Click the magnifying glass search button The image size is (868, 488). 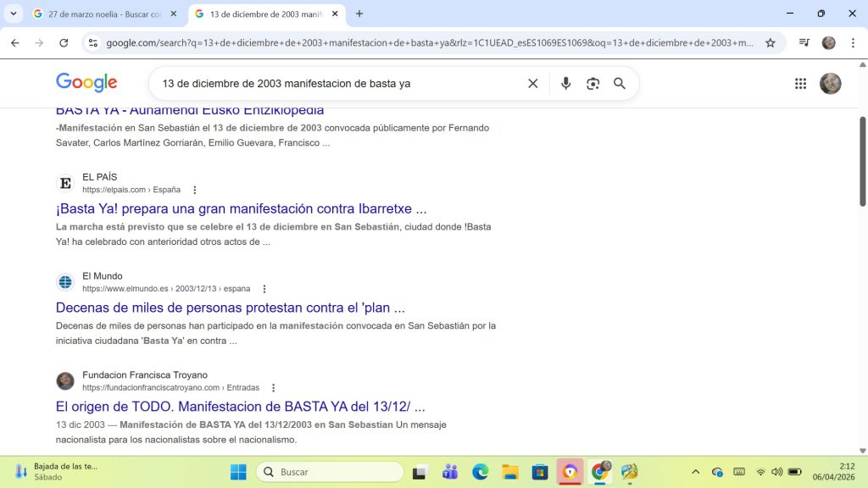click(x=620, y=84)
